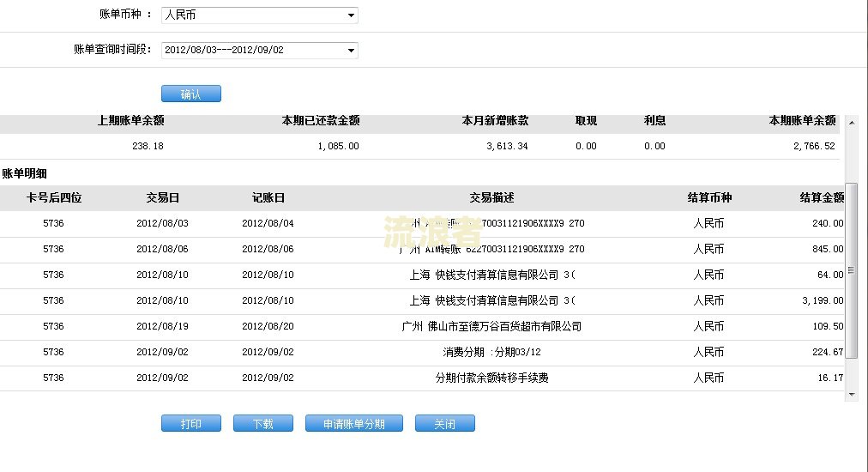Click the 分期付款余额转移手续费 description
The height and width of the screenshot is (472, 868).
pyautogui.click(x=491, y=378)
